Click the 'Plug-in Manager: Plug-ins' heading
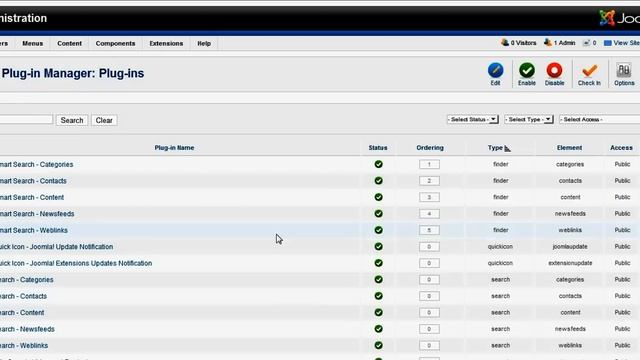Viewport: 640px width, 360px height. pyautogui.click(x=73, y=73)
